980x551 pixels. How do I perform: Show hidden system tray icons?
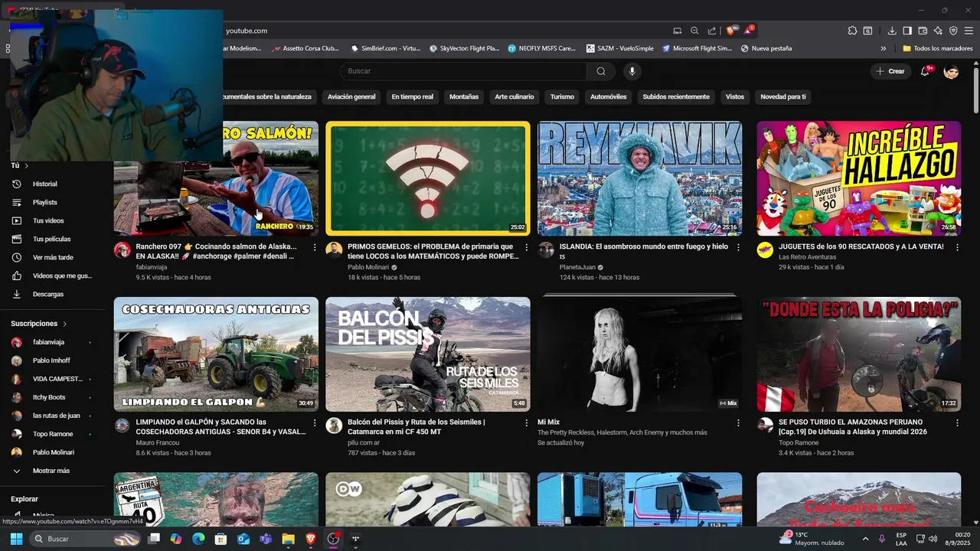(866, 539)
